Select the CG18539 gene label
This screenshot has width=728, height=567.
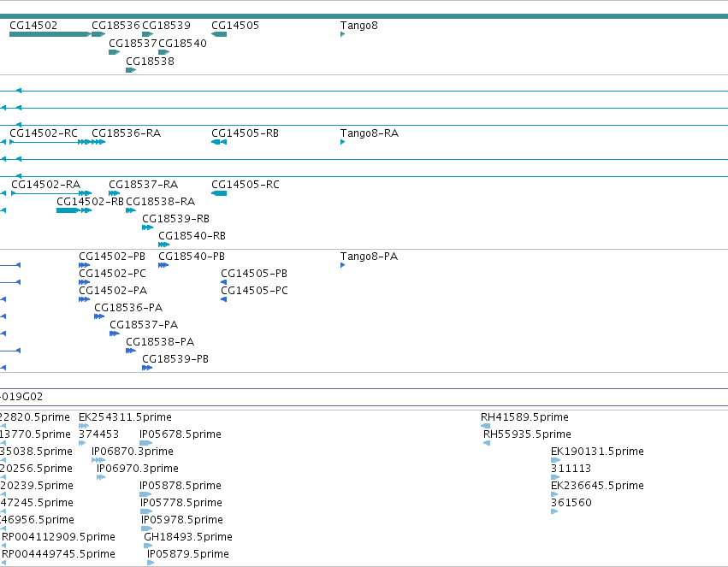point(166,26)
